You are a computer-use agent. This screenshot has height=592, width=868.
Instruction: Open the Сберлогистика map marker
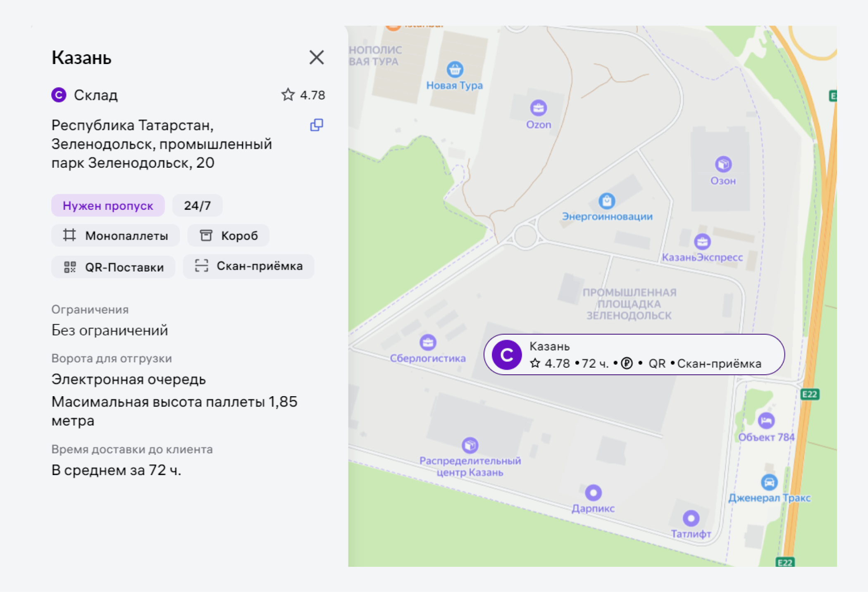pos(428,342)
